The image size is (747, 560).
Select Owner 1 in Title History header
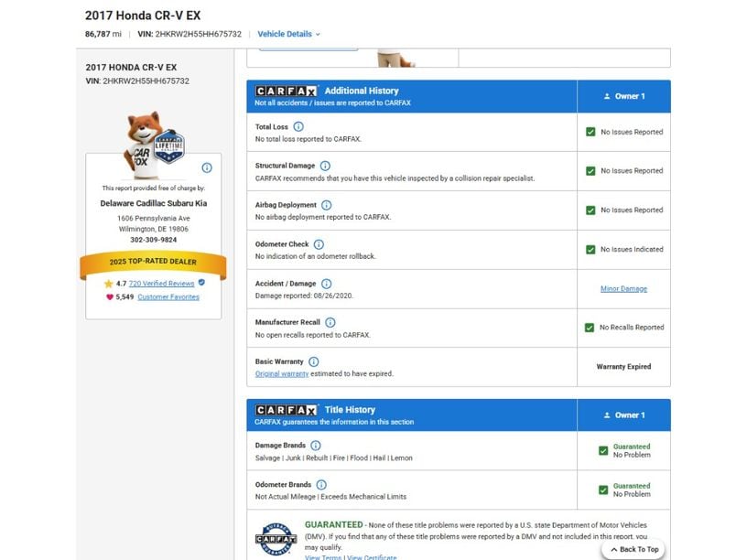tap(623, 415)
